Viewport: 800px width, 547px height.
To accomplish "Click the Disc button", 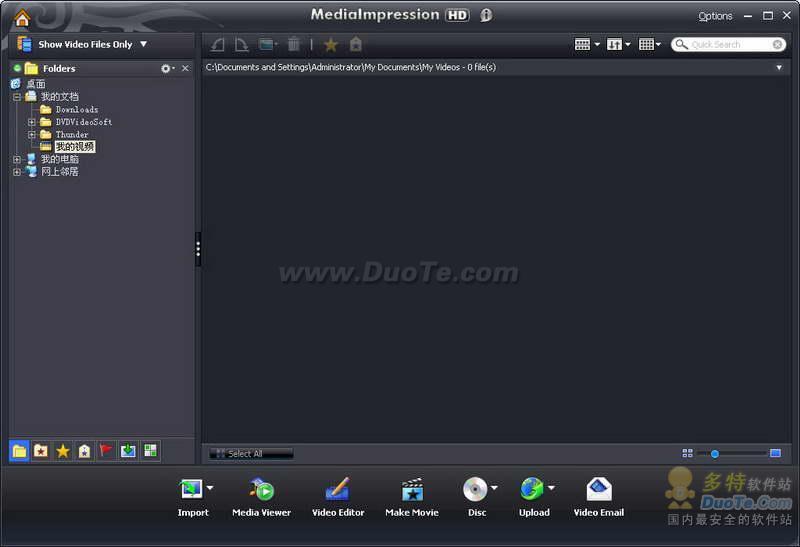I will tap(477, 498).
